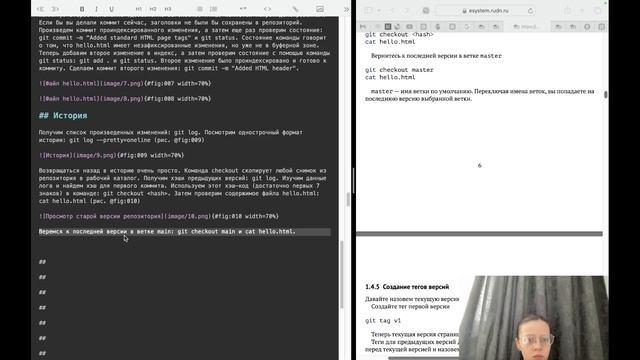Click "git checkout master" in the PDF
The width and height of the screenshot is (640, 360).
pos(399,70)
